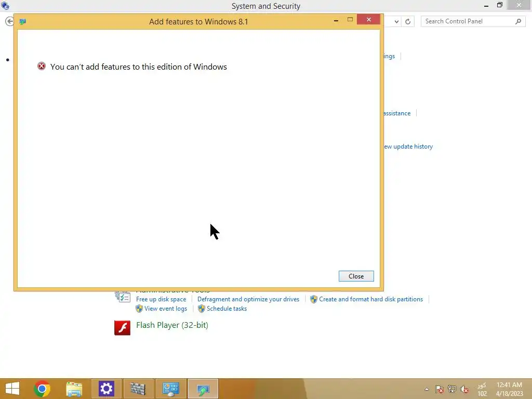The height and width of the screenshot is (399, 532).
Task: Open Defragment and optimize your drives
Action: [248, 299]
